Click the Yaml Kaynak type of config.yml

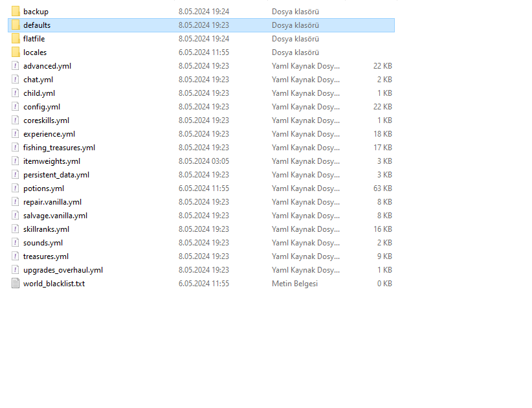pos(305,107)
